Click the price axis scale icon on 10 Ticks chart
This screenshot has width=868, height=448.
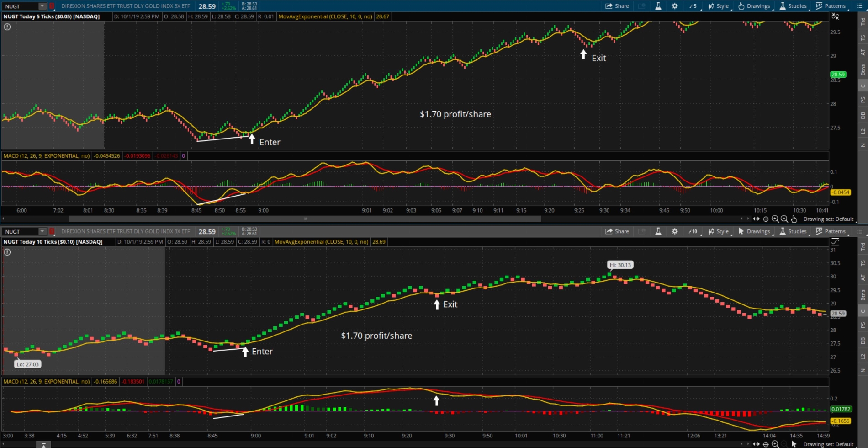[x=836, y=242]
